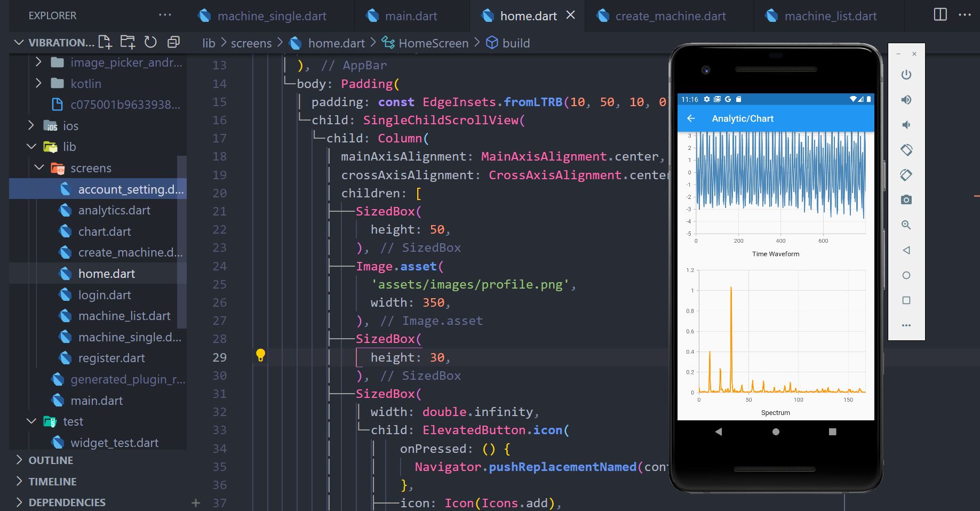Click the emulator Zoom icon
This screenshot has width=980, height=511.
click(906, 225)
